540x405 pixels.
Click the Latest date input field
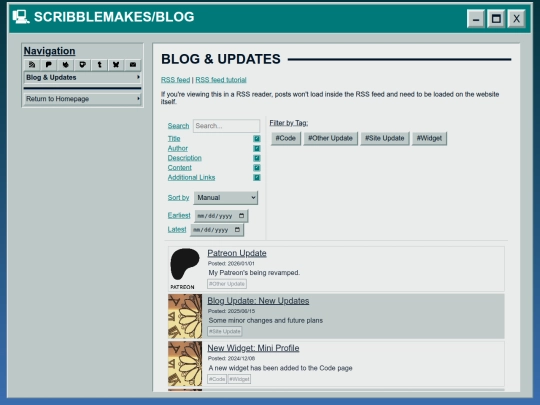[x=217, y=230]
